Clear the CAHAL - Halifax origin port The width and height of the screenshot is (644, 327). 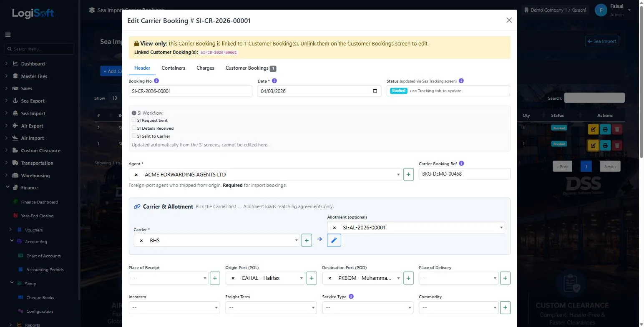(233, 278)
